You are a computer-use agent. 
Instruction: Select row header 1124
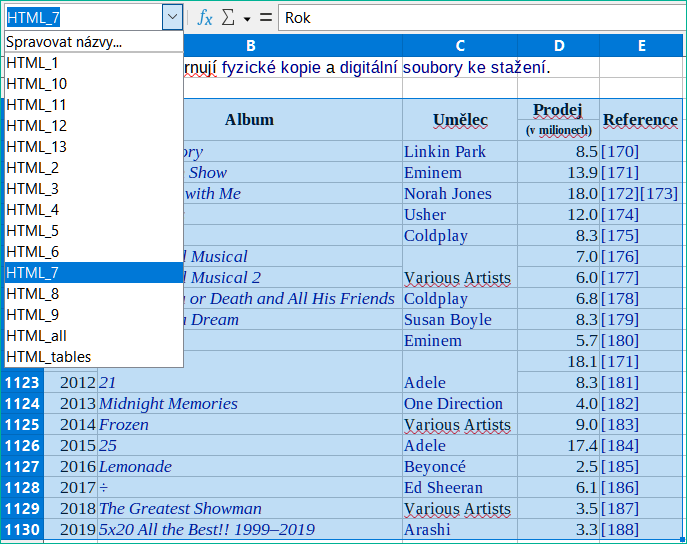(22, 403)
